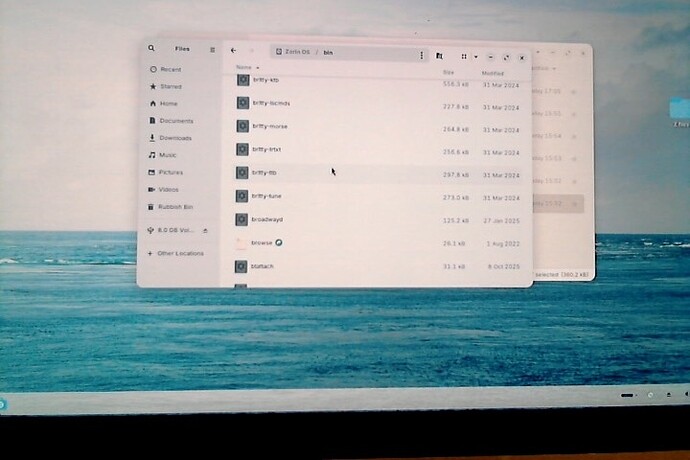Click the brltty-tune executable icon

tap(242, 196)
